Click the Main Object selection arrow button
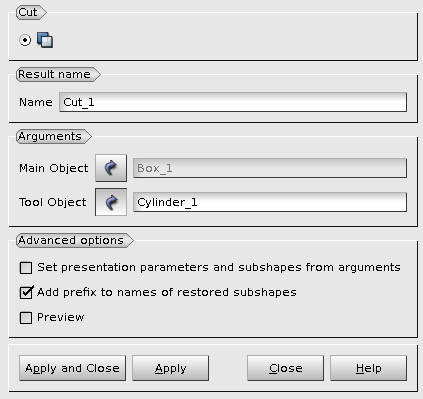423x399 pixels. (x=111, y=168)
